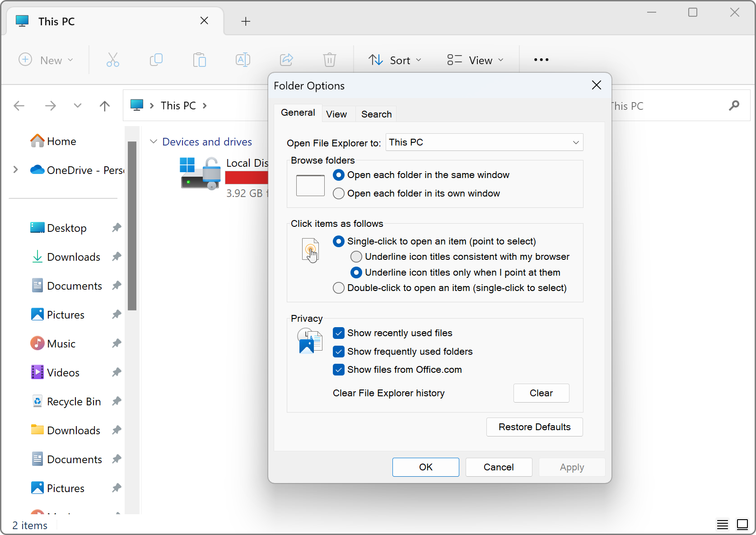Switch to the View tab in Folder Options
The image size is (756, 535).
coord(336,114)
